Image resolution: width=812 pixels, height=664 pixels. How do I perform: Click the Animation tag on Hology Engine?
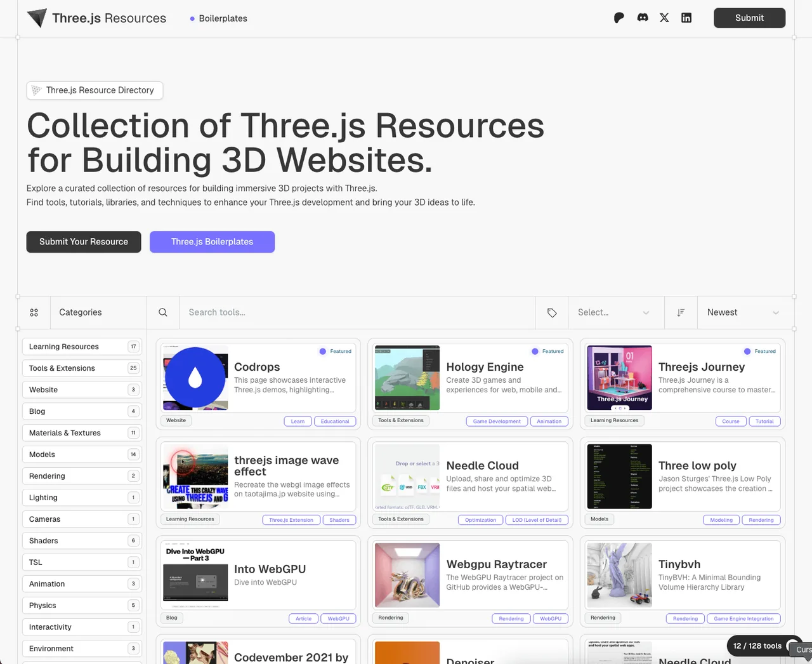click(x=549, y=422)
